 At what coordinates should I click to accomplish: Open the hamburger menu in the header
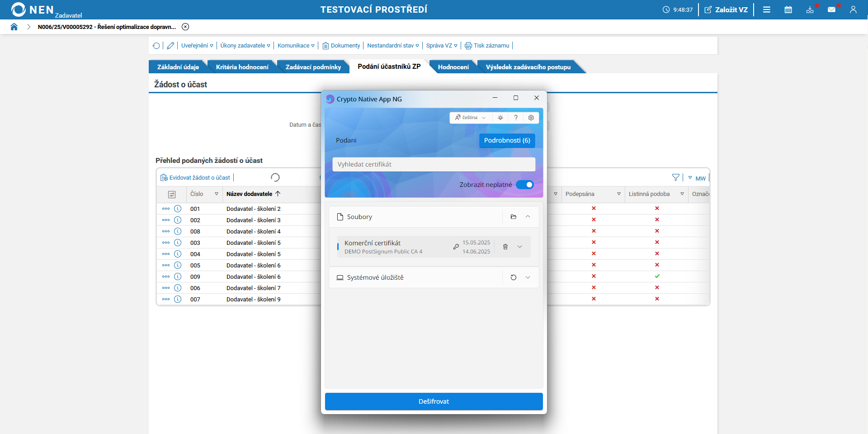point(767,10)
